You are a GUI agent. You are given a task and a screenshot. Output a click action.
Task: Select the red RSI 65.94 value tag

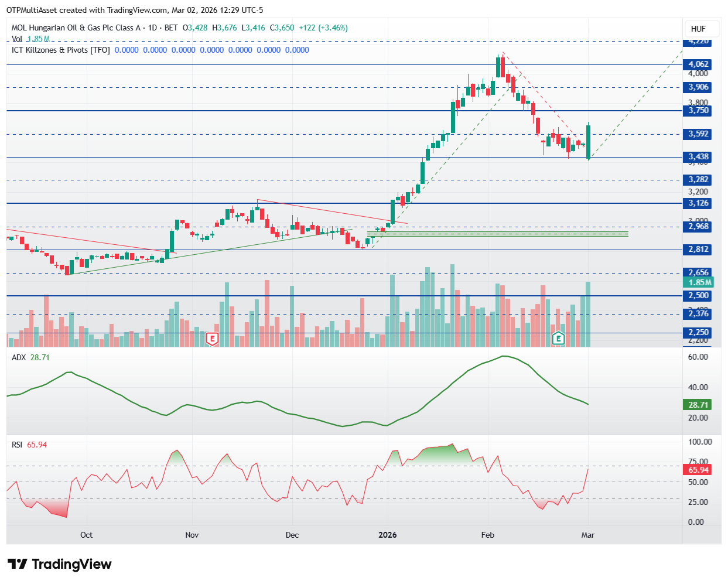(x=698, y=470)
